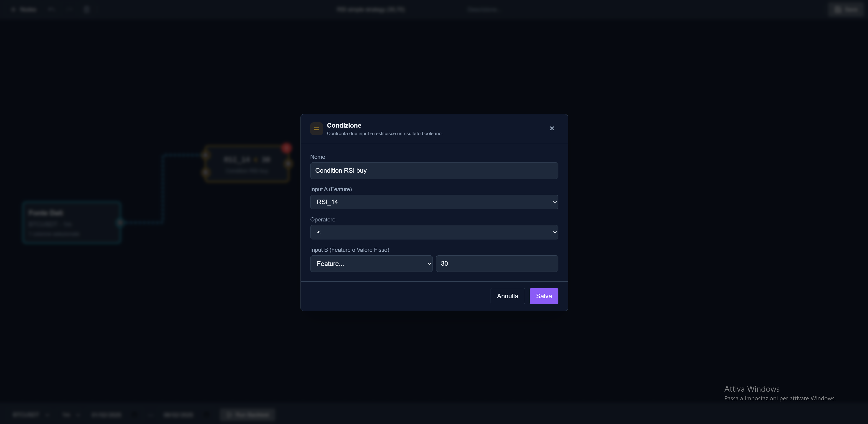Click the back arrow at top left
Image resolution: width=868 pixels, height=424 pixels.
[x=13, y=9]
